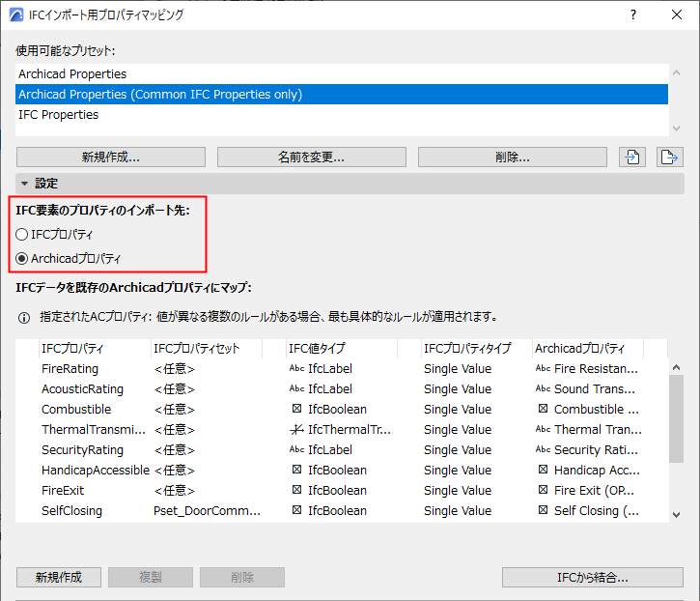Select the IFCプロパティ radio button
This screenshot has width=700, height=601.
22,234
